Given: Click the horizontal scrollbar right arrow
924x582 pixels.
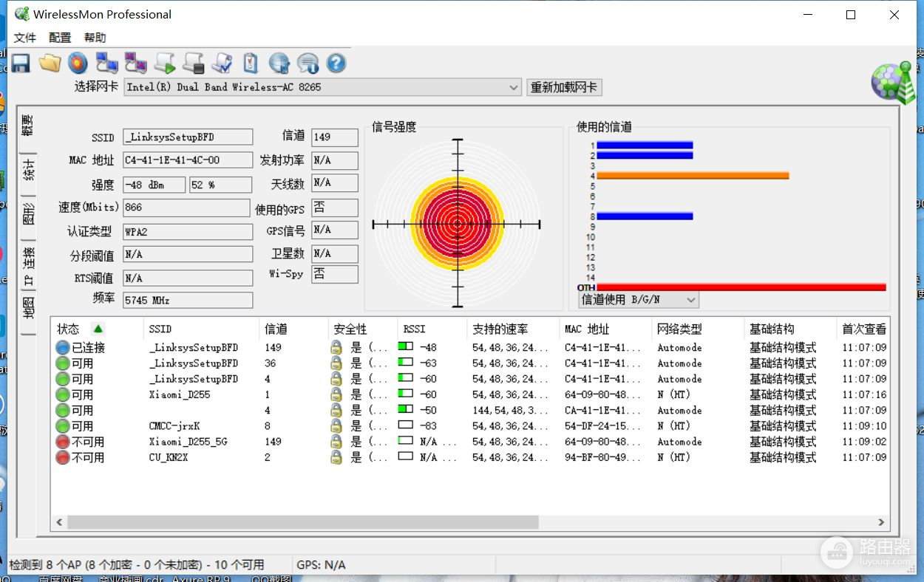Looking at the screenshot, I should click(880, 522).
